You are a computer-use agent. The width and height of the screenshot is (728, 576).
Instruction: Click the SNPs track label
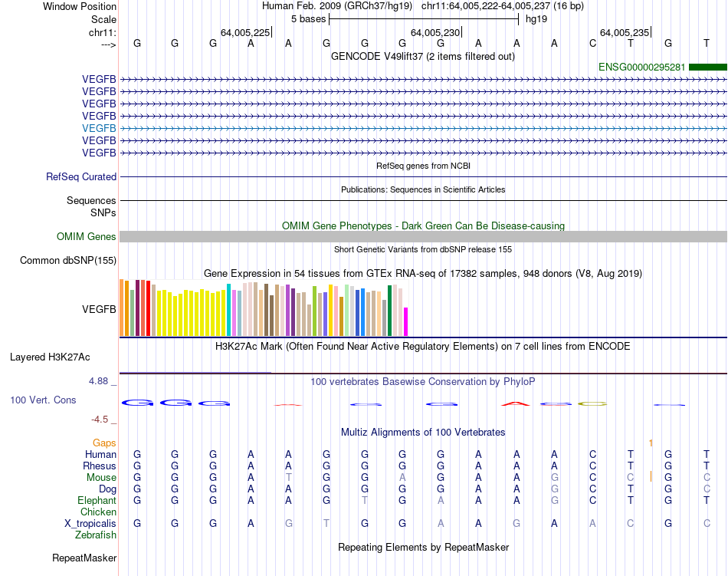tap(103, 212)
